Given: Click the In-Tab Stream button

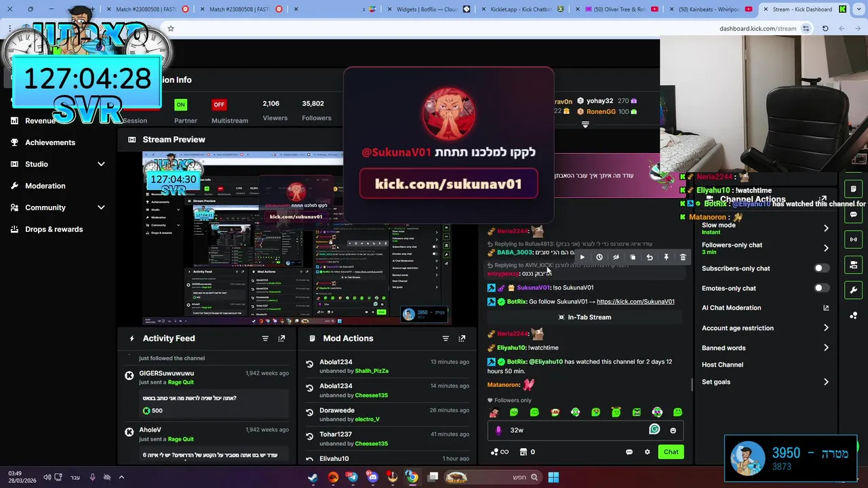Looking at the screenshot, I should tap(585, 317).
